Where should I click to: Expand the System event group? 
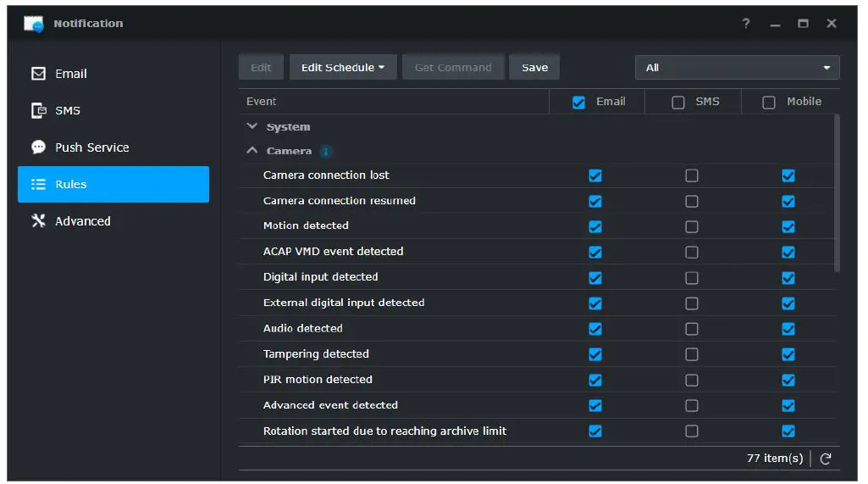[x=252, y=126]
